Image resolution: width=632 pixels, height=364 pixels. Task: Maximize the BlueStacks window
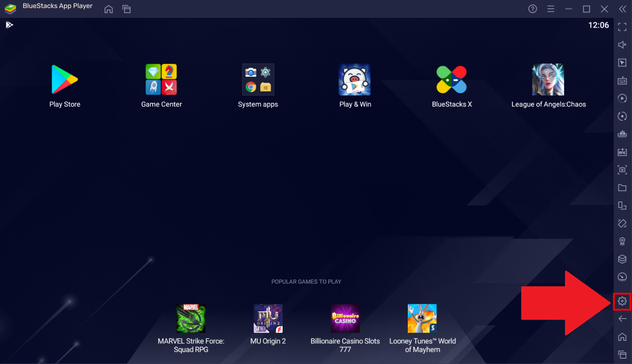pos(586,9)
